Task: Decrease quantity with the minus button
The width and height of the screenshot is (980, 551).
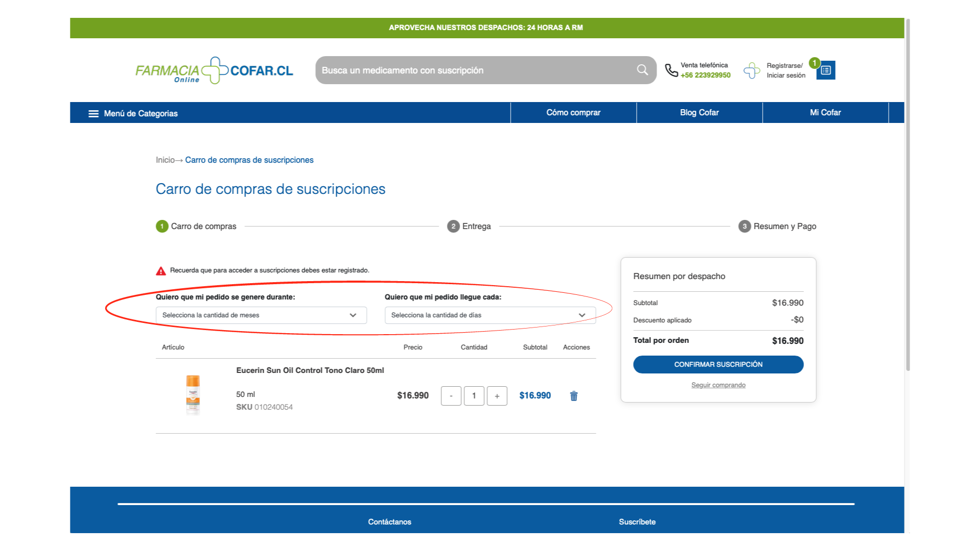Action: 451,396
